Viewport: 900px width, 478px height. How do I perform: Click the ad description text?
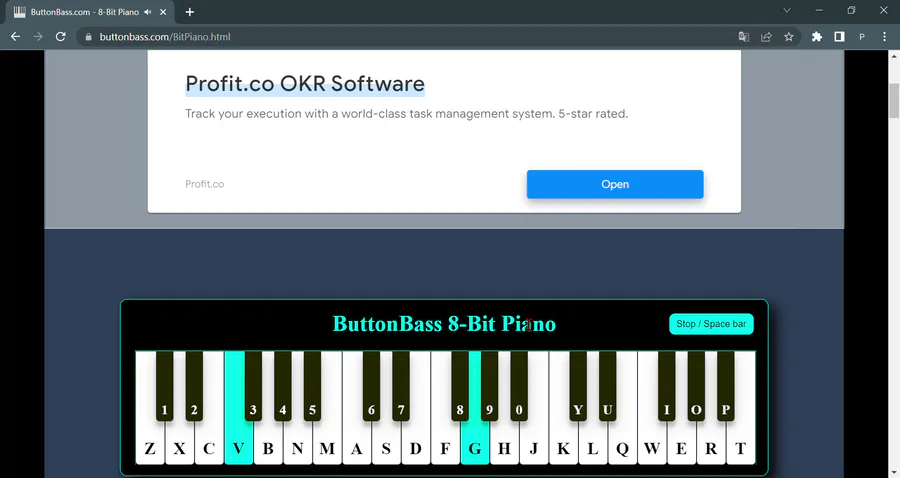[406, 114]
